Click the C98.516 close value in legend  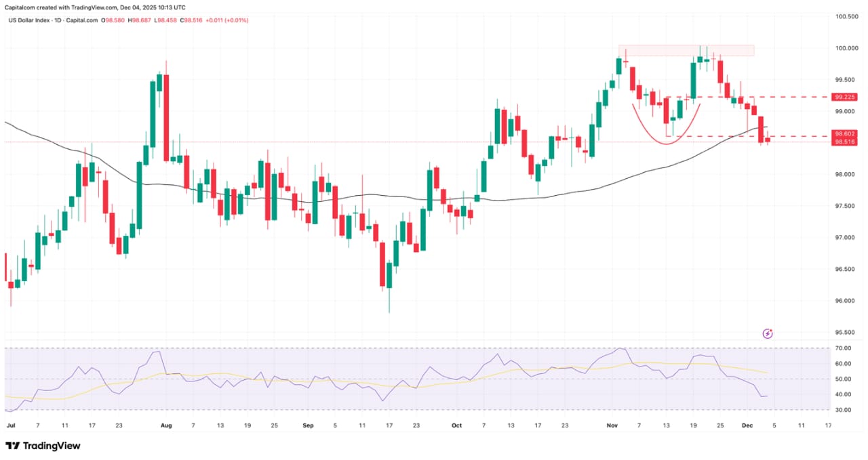191,20
